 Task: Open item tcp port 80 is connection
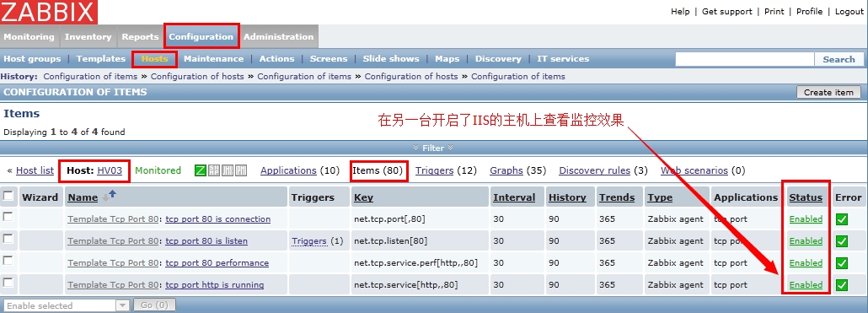pos(218,219)
